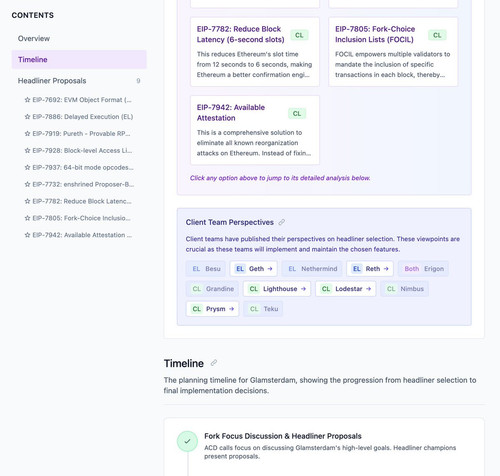Click the star icon beside EIP-7692 entry
The width and height of the screenshot is (500, 476).
[x=27, y=100]
